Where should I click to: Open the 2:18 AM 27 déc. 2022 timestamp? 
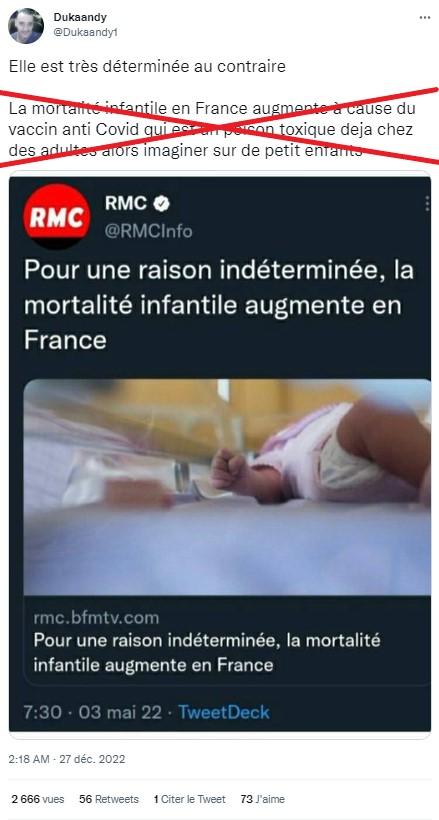(x=67, y=759)
